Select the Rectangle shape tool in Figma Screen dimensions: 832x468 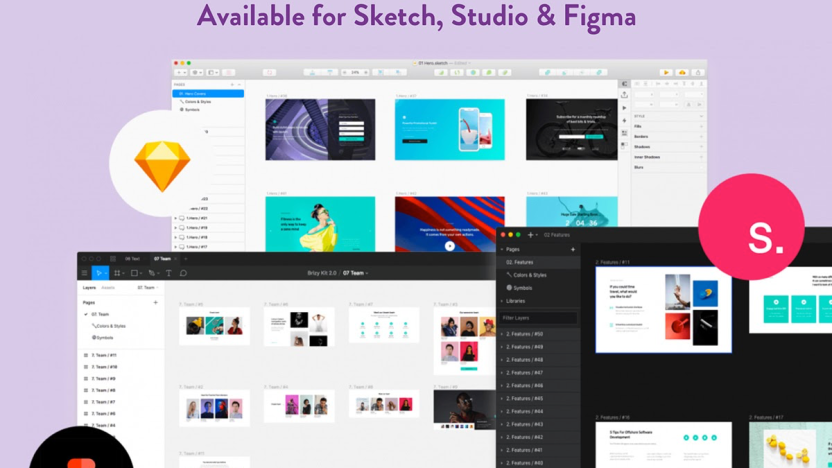[135, 273]
